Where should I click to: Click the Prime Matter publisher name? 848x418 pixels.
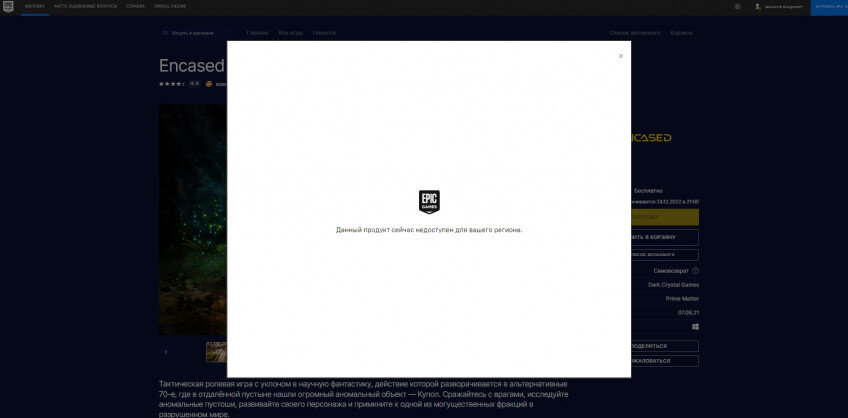(x=682, y=299)
